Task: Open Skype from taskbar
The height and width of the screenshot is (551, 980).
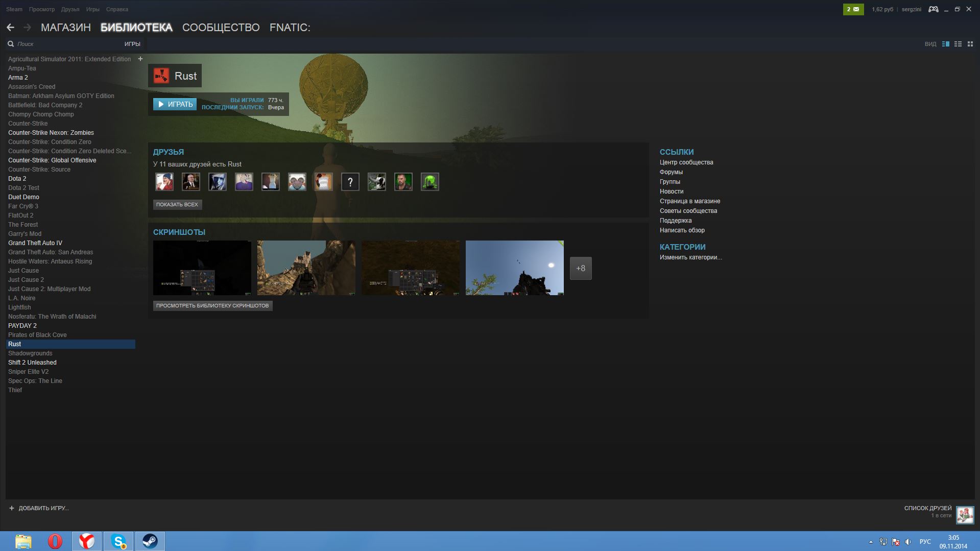Action: tap(118, 541)
